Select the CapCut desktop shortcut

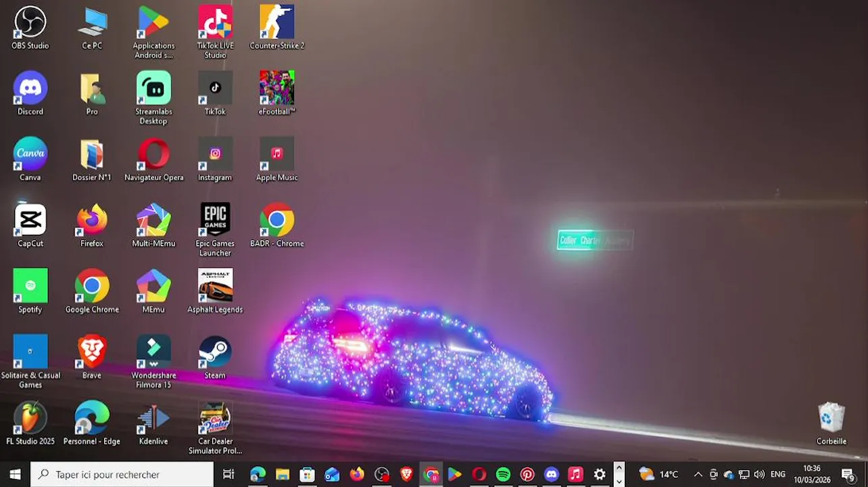click(x=30, y=225)
